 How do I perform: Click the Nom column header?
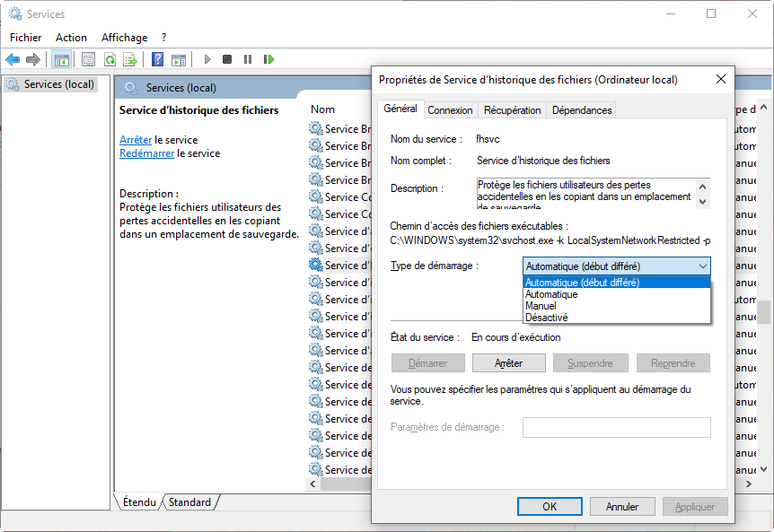coord(322,109)
